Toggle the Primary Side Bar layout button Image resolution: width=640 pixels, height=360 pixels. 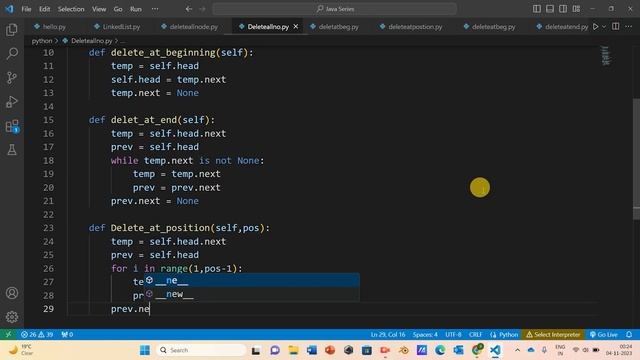click(537, 9)
